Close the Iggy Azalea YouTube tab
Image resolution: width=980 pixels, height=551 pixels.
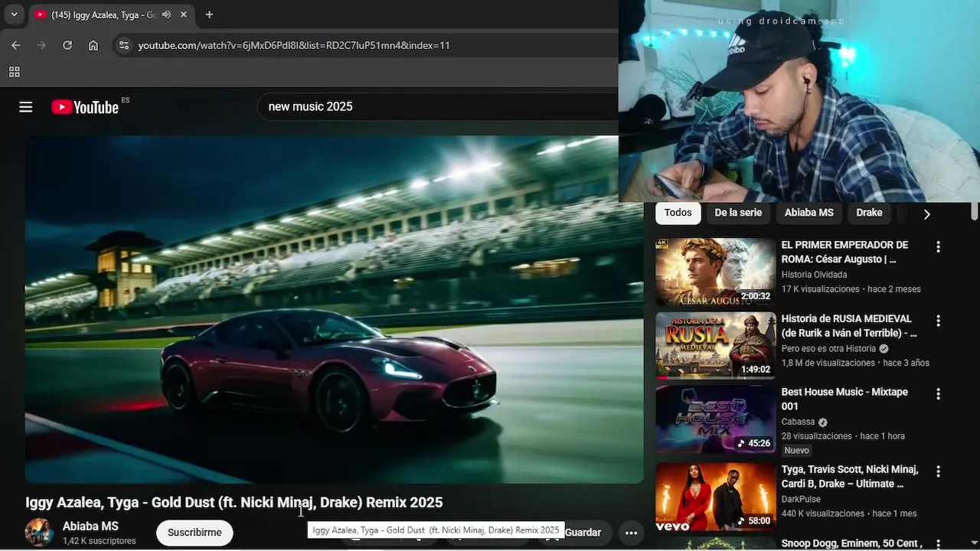point(184,15)
